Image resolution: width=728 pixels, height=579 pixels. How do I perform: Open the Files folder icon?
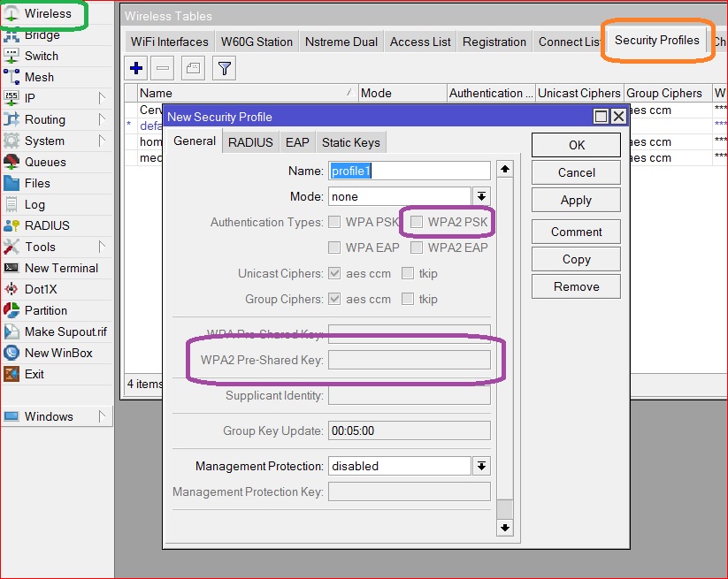click(x=11, y=183)
